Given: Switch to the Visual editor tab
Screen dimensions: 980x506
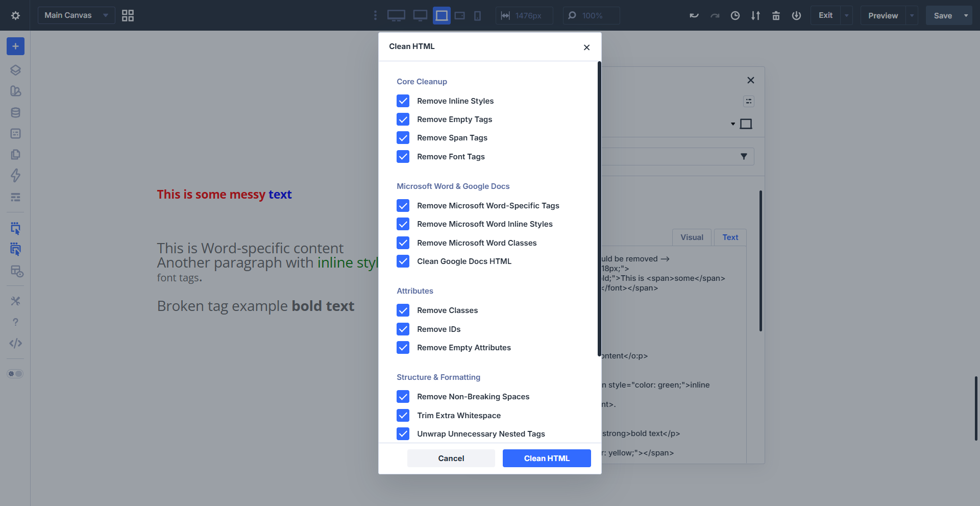Looking at the screenshot, I should pos(692,237).
